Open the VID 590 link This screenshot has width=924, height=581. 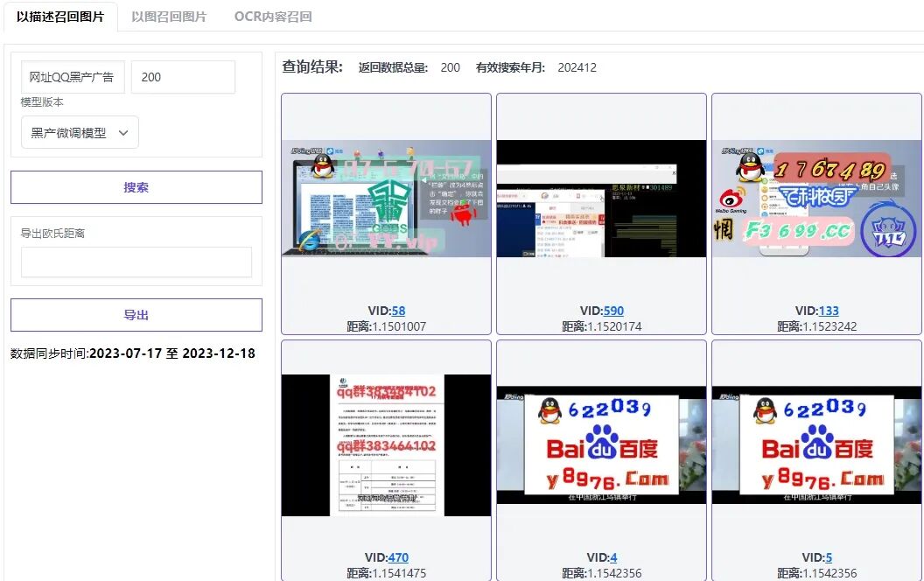coord(613,311)
